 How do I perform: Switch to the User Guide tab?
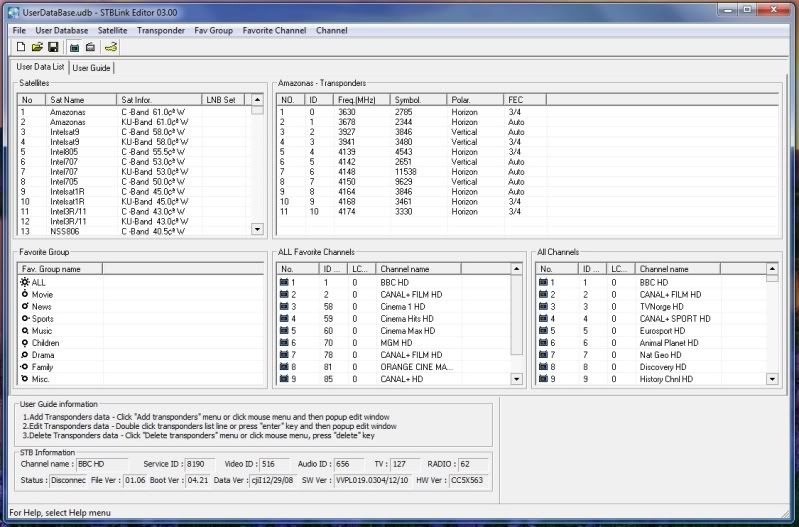(93, 68)
